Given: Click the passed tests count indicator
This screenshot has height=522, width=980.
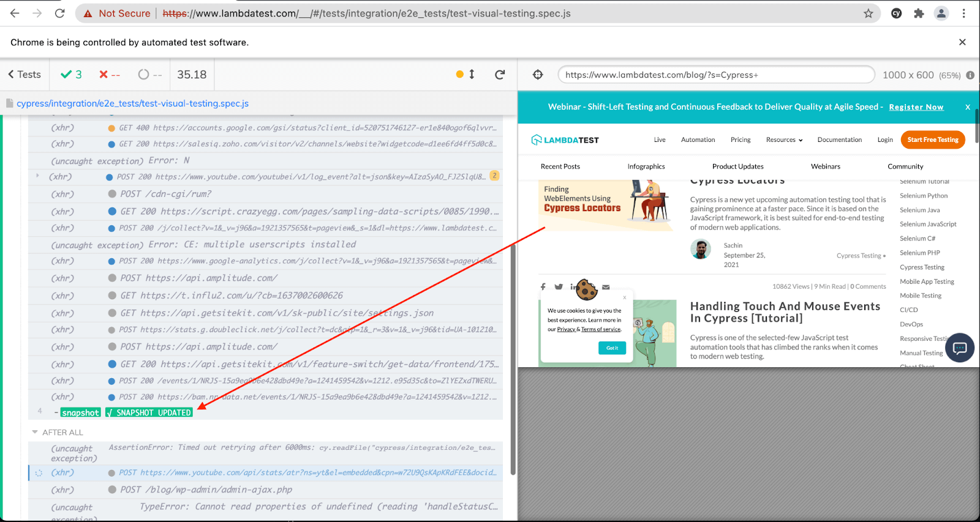Looking at the screenshot, I should [x=71, y=75].
